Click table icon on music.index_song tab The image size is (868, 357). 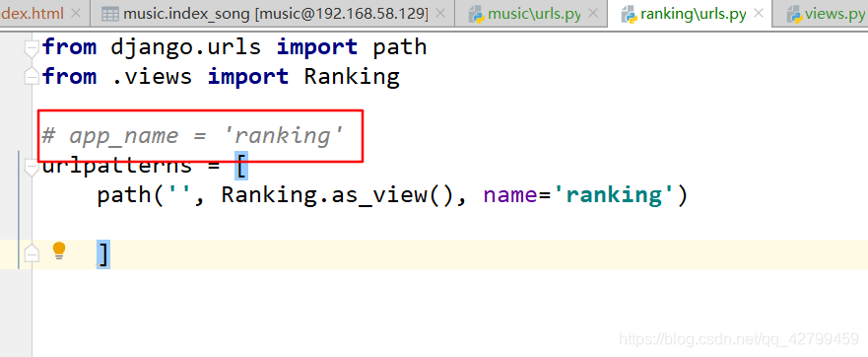click(110, 15)
